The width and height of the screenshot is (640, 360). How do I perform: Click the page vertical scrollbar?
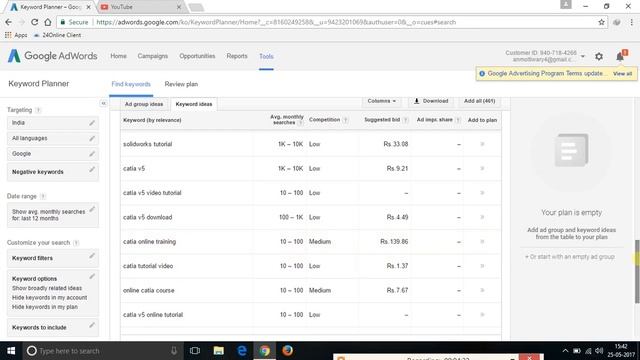[637, 272]
